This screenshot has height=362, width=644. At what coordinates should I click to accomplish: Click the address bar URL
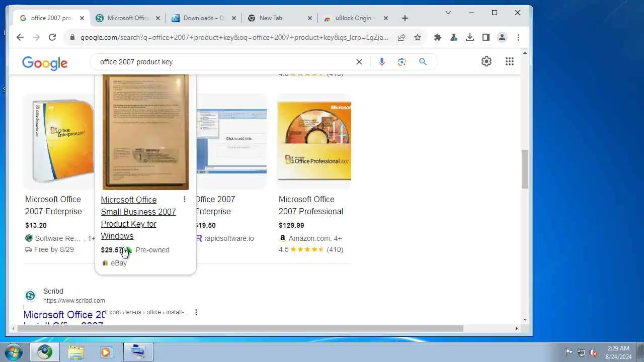(x=234, y=37)
